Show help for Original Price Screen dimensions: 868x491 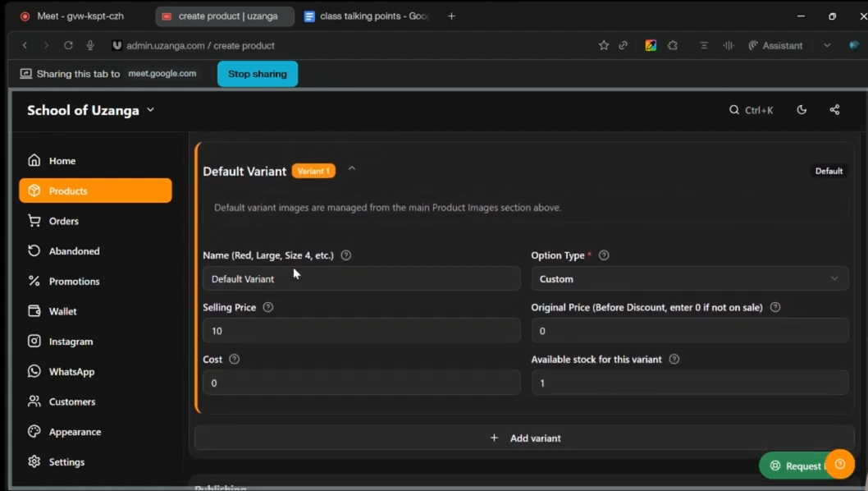[x=775, y=307]
